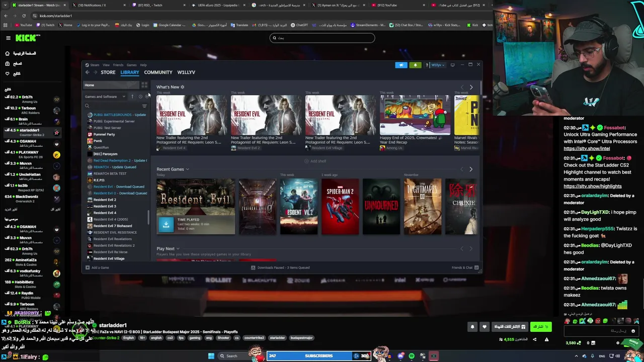Open the W1LLYV account dropdown in the Steam header
This screenshot has width=644, height=362.
[437, 65]
